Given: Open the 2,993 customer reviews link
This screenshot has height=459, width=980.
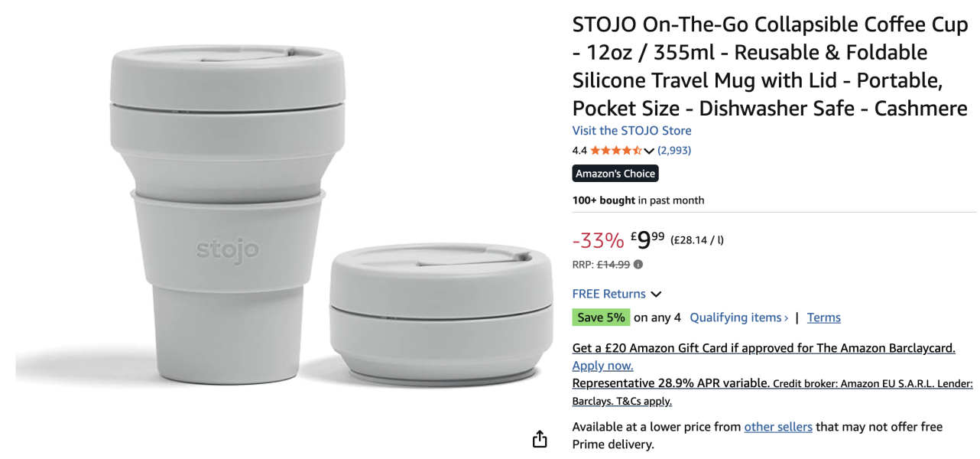Looking at the screenshot, I should (674, 151).
